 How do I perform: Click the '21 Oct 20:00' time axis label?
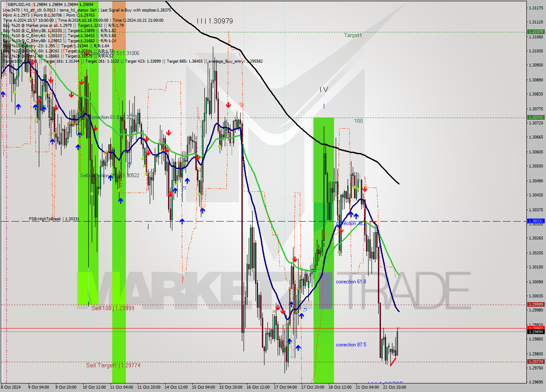(394, 387)
